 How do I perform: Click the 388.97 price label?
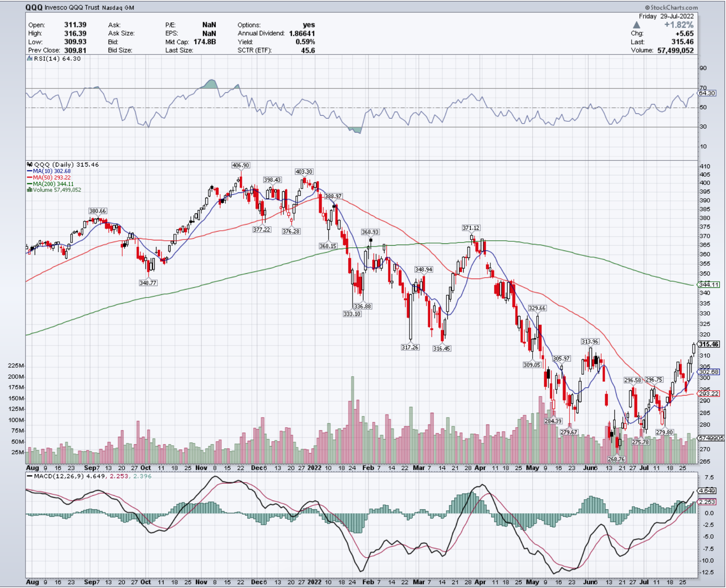(333, 196)
